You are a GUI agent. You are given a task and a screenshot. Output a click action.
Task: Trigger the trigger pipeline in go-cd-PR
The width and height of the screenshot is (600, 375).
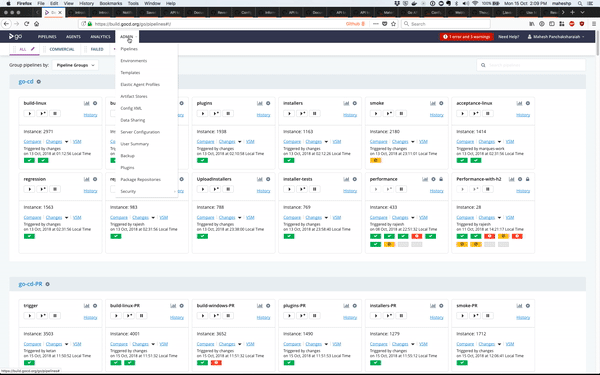[29, 316]
